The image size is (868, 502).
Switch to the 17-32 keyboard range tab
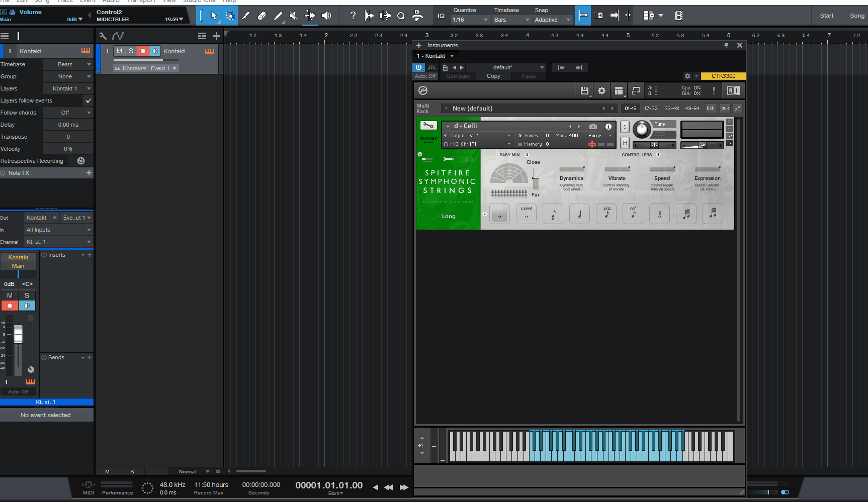pyautogui.click(x=651, y=108)
